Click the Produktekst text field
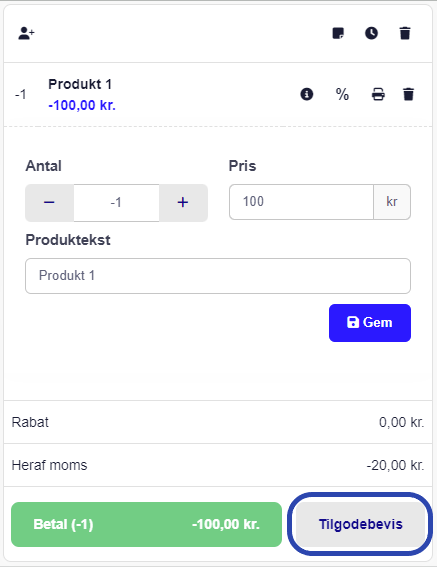Viewport: 437px width, 567px height. (x=218, y=276)
